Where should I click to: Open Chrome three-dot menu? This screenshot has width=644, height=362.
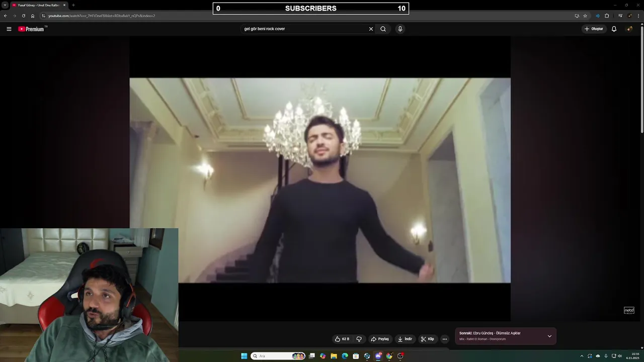pos(638,16)
